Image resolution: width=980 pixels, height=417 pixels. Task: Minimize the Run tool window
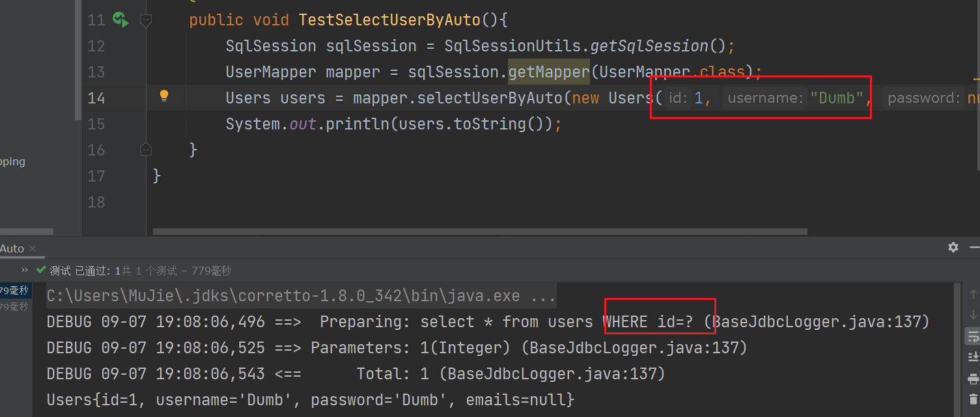tap(975, 247)
